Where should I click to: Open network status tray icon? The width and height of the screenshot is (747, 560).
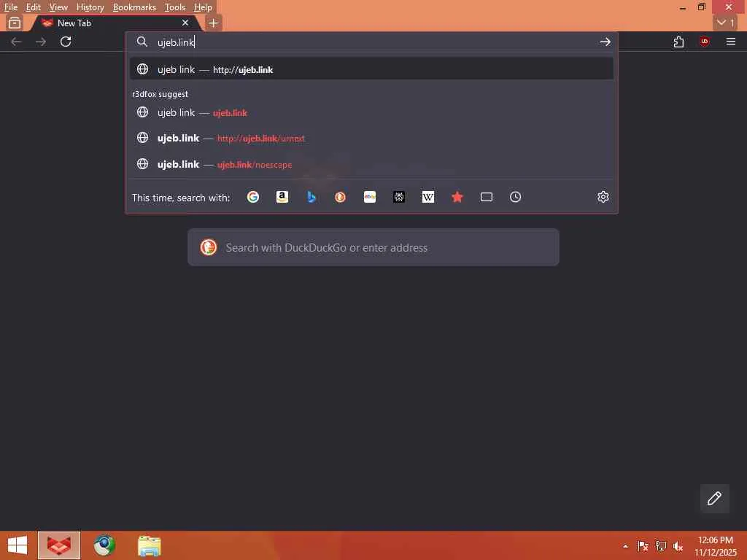click(x=661, y=546)
